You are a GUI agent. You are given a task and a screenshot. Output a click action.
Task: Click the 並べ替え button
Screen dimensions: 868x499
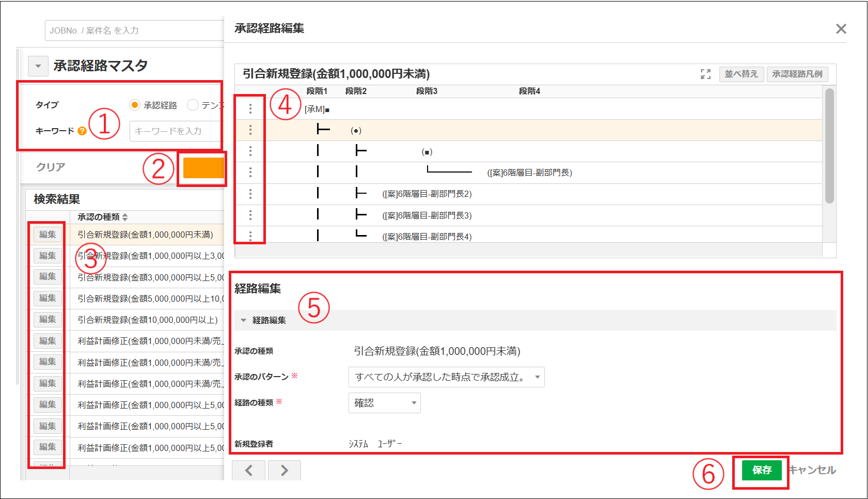tap(741, 74)
